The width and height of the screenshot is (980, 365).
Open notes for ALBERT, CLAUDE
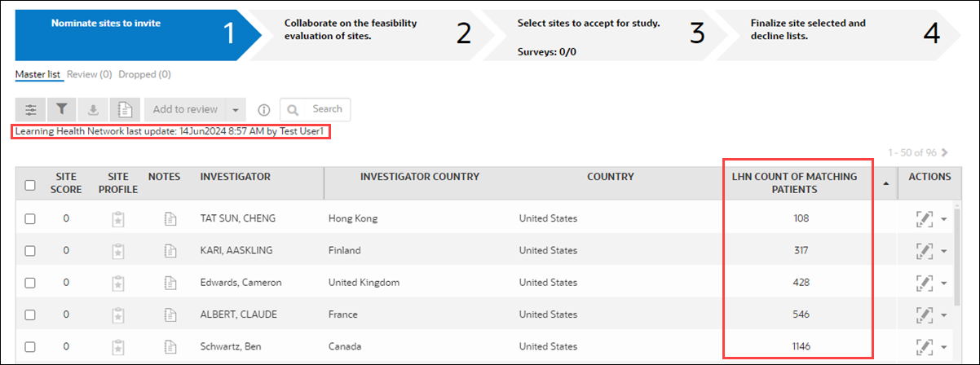(x=170, y=314)
